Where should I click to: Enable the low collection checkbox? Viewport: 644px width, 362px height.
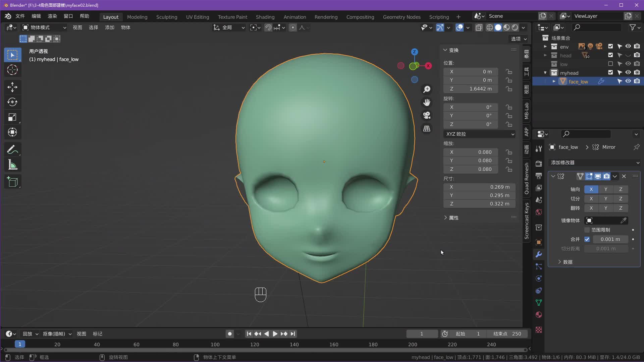pos(610,64)
